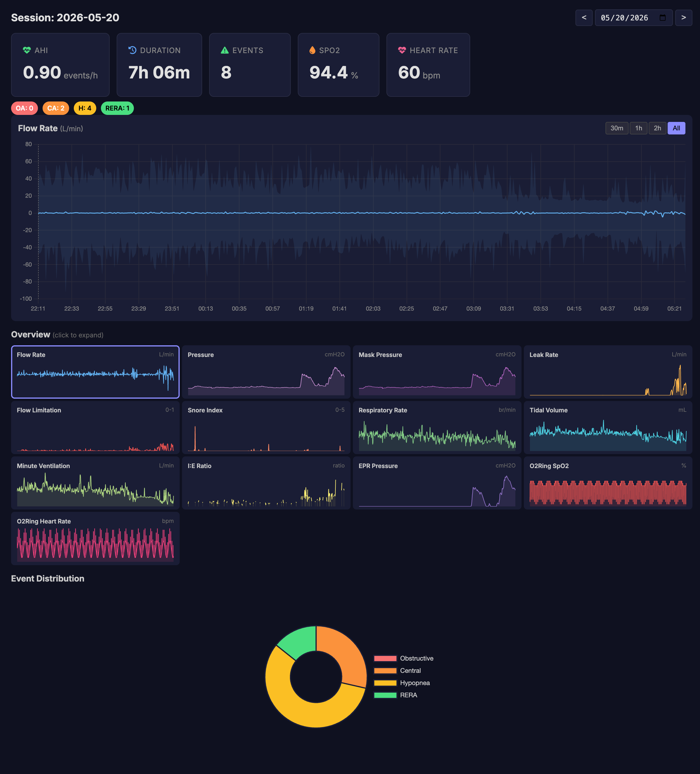Toggle Hypopnea legend color swatch
Image resolution: width=700 pixels, height=774 pixels.
[x=385, y=683]
